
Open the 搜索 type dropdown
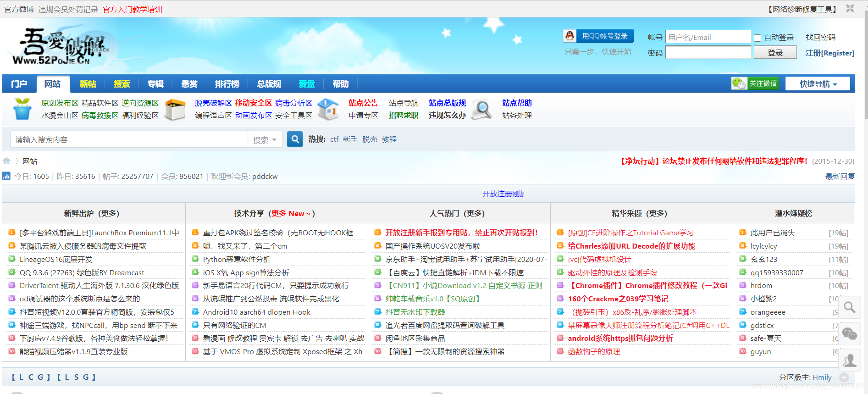[x=265, y=140]
